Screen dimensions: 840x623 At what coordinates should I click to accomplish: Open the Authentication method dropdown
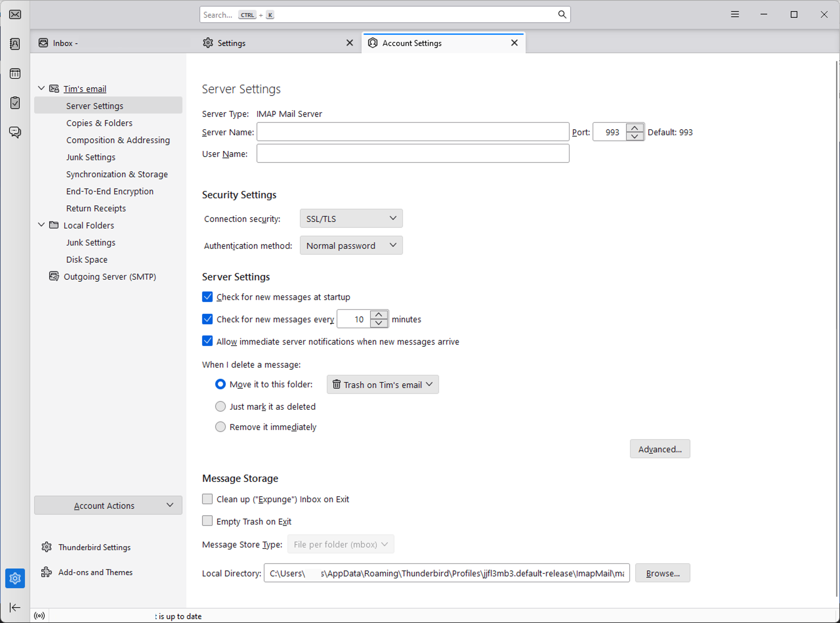351,245
